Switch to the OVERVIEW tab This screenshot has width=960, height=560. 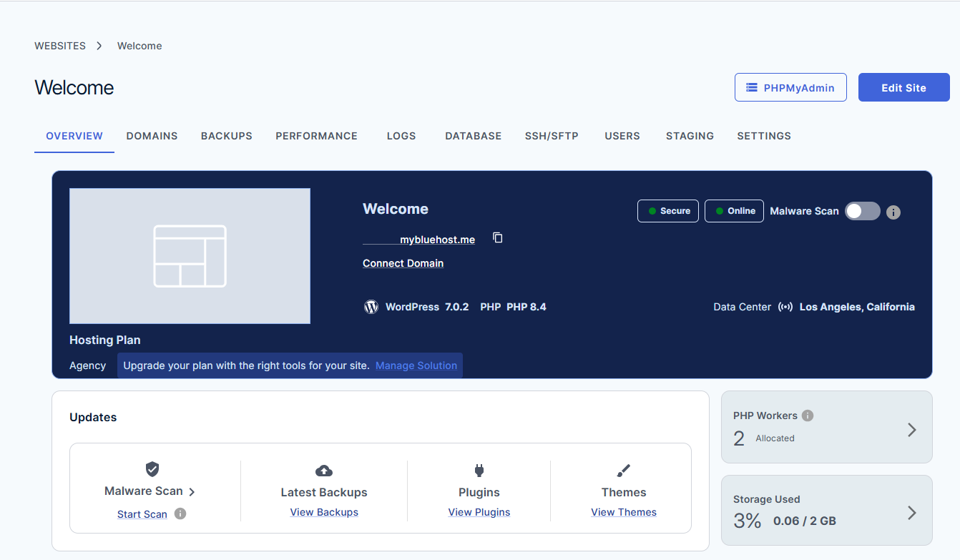coord(74,136)
